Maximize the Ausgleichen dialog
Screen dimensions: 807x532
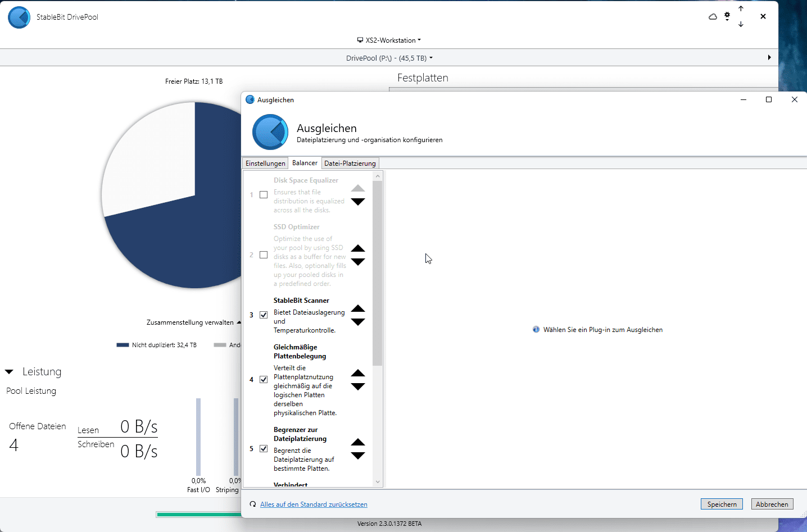(x=769, y=99)
